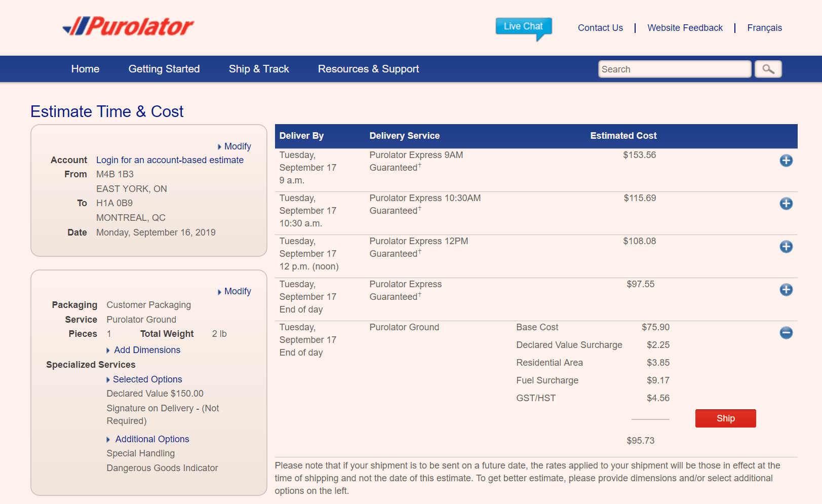Open Resources & Support menu
The image size is (822, 504).
click(368, 69)
